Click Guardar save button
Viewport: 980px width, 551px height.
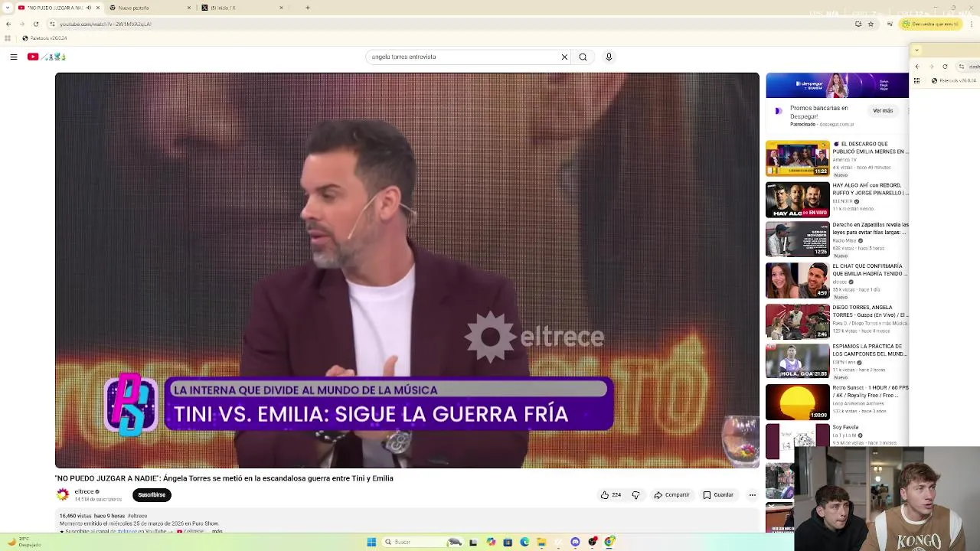point(718,495)
